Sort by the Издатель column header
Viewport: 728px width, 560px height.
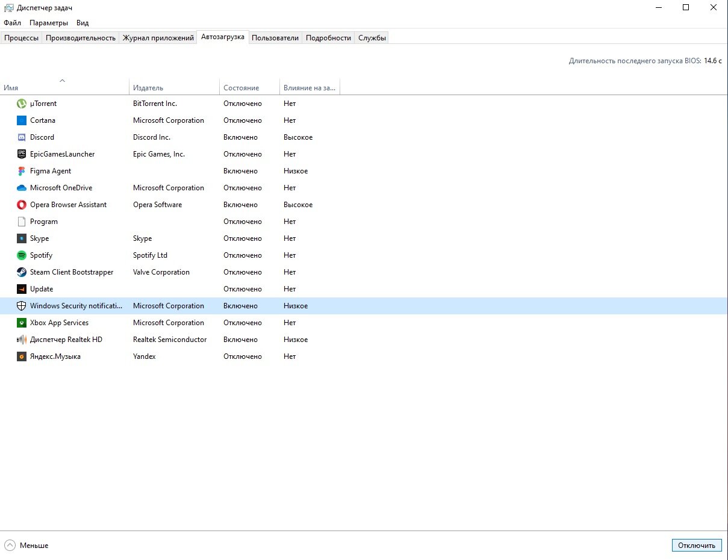pyautogui.click(x=175, y=87)
